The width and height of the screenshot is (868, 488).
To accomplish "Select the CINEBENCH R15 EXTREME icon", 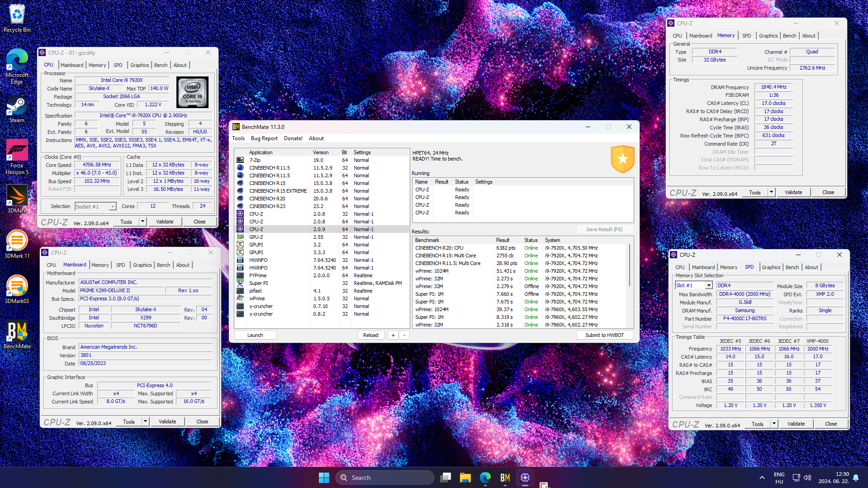I will pos(240,191).
